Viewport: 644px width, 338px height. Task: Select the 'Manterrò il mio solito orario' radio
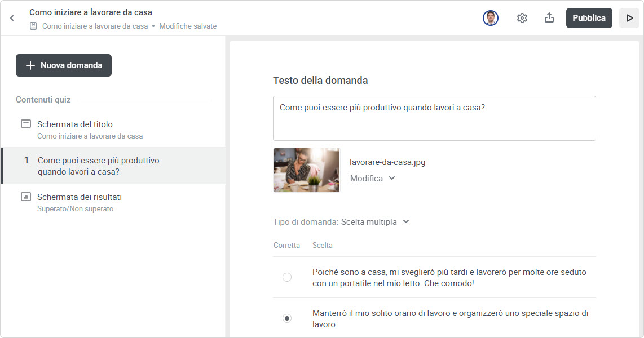tap(287, 318)
